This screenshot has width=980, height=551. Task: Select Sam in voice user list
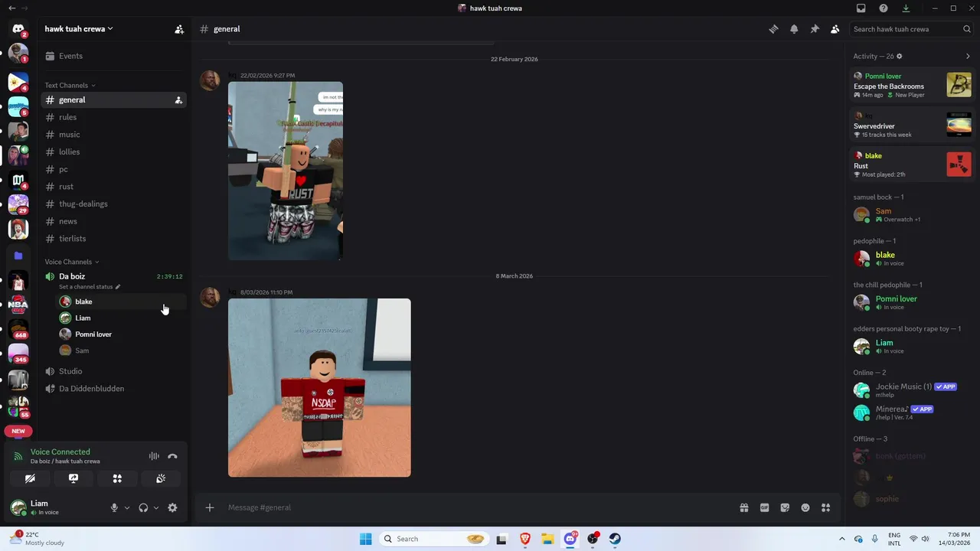(x=121, y=350)
